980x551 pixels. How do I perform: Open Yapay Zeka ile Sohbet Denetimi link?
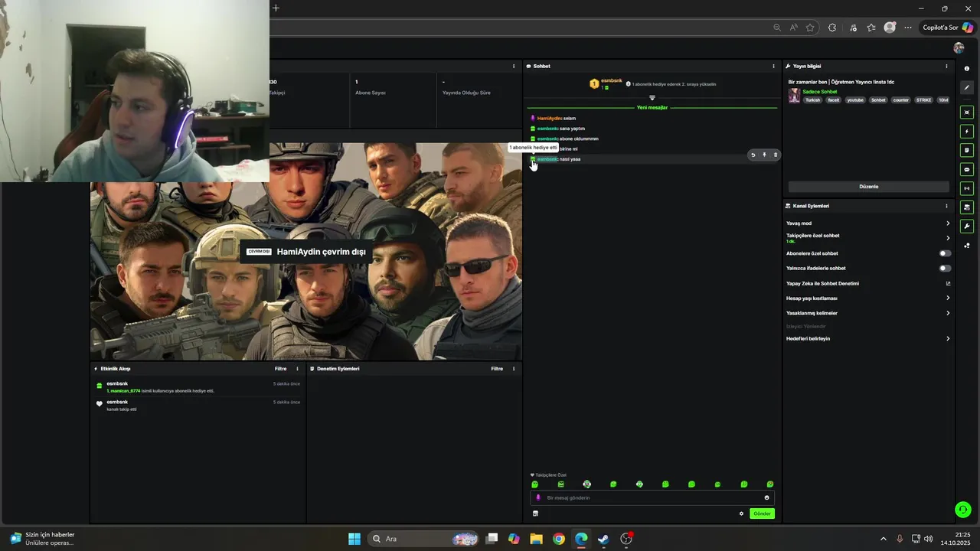click(x=867, y=283)
